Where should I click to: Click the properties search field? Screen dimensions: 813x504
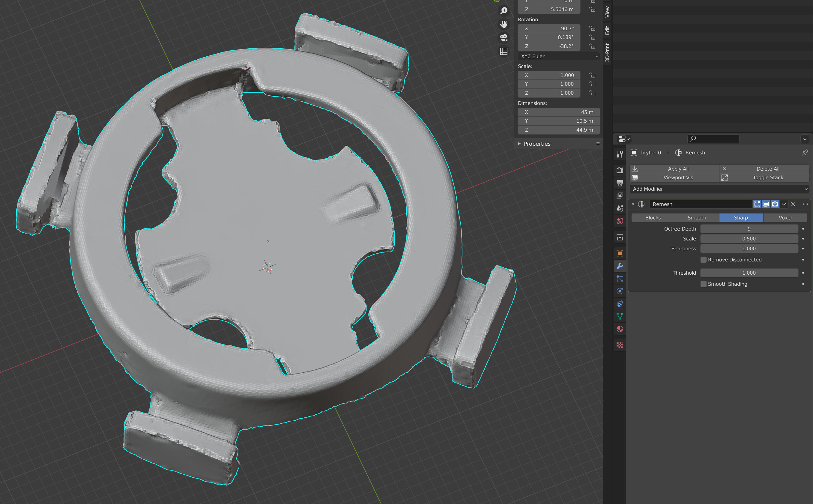(713, 139)
